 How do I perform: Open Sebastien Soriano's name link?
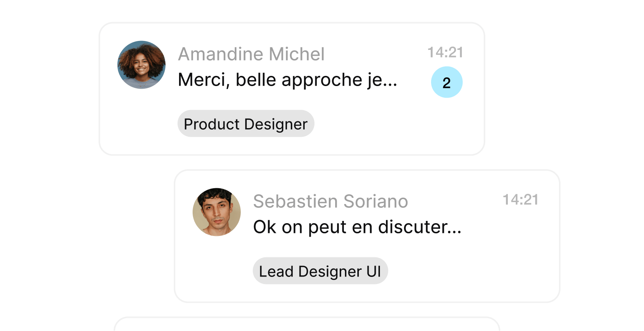tap(330, 201)
